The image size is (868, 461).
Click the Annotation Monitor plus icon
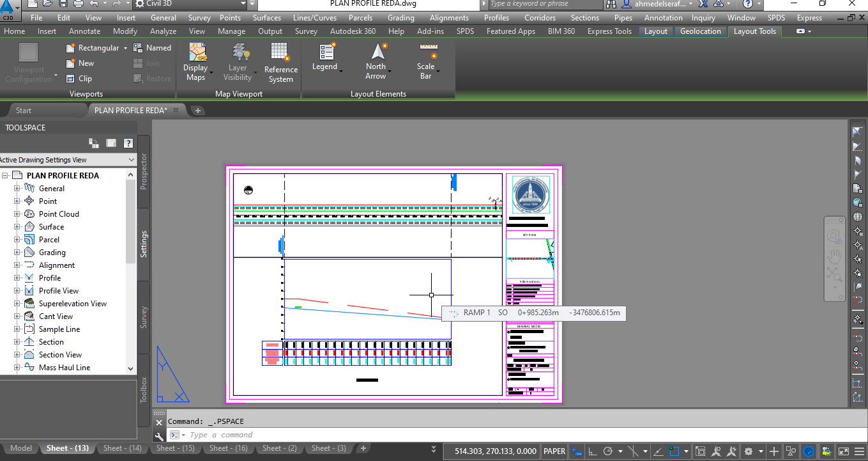pos(774,451)
